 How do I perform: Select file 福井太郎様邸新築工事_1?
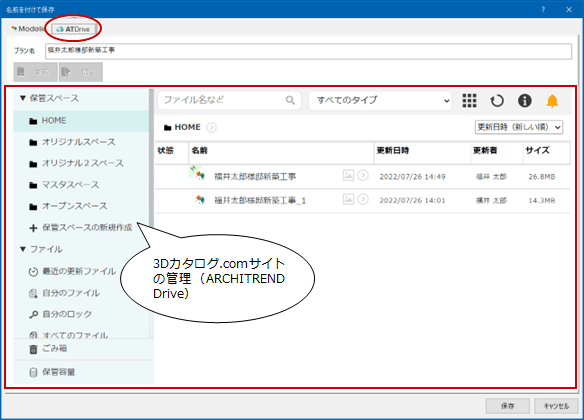click(x=260, y=201)
